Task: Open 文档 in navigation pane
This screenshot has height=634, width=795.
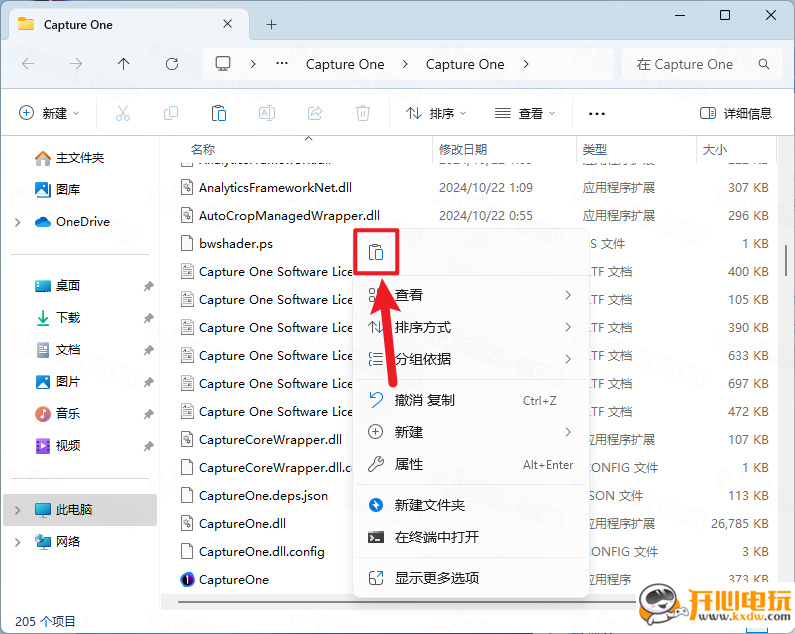Action: tap(57, 350)
